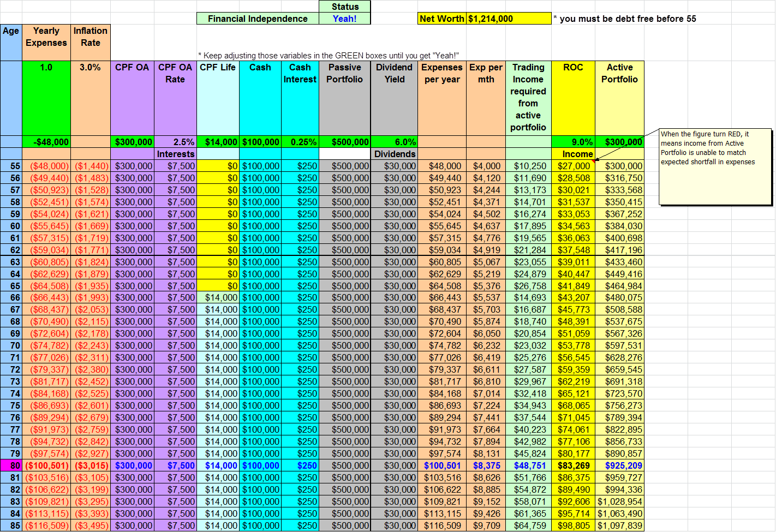This screenshot has width=776, height=532.
Task: Select the Net Worth value $1,214,000 cell
Action: [x=509, y=19]
